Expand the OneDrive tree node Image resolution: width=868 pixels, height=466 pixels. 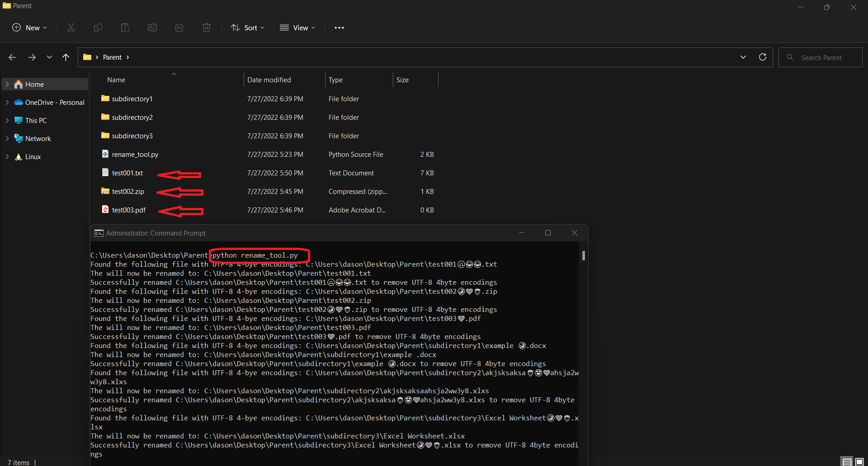click(7, 103)
